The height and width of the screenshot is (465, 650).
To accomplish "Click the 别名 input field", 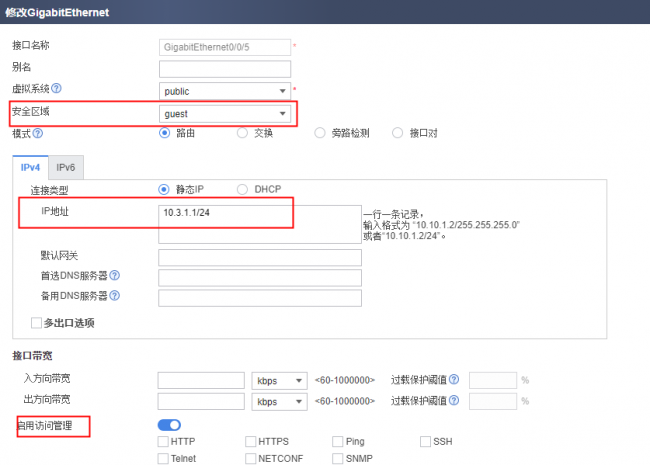I will pos(225,69).
